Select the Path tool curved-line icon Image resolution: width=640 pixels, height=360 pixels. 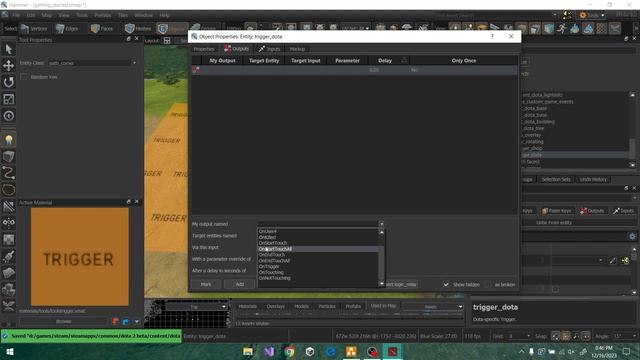(x=9, y=173)
